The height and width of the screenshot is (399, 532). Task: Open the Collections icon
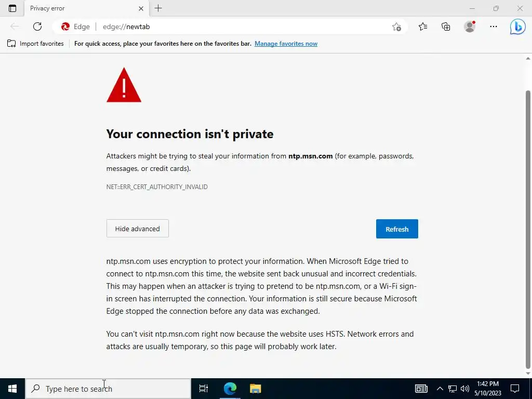pos(446,26)
